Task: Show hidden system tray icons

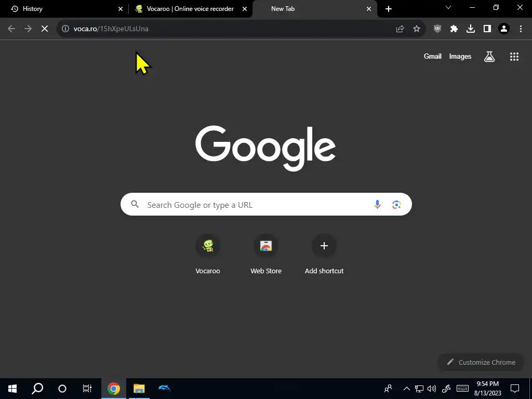Action: (x=406, y=389)
